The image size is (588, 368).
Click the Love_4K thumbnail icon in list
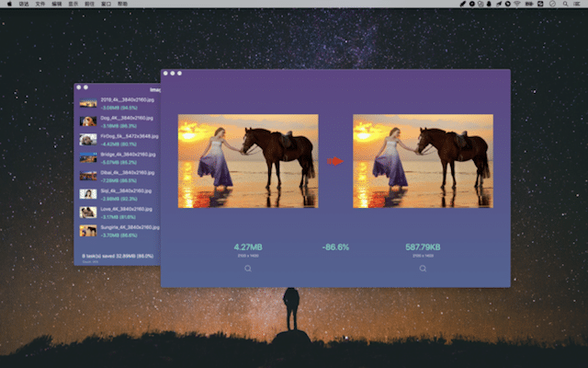tap(88, 213)
